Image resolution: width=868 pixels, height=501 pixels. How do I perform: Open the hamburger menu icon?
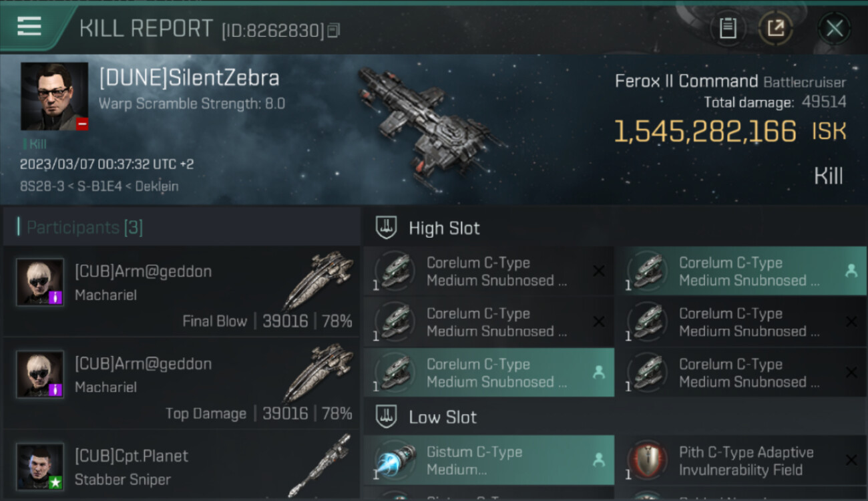pos(29,27)
